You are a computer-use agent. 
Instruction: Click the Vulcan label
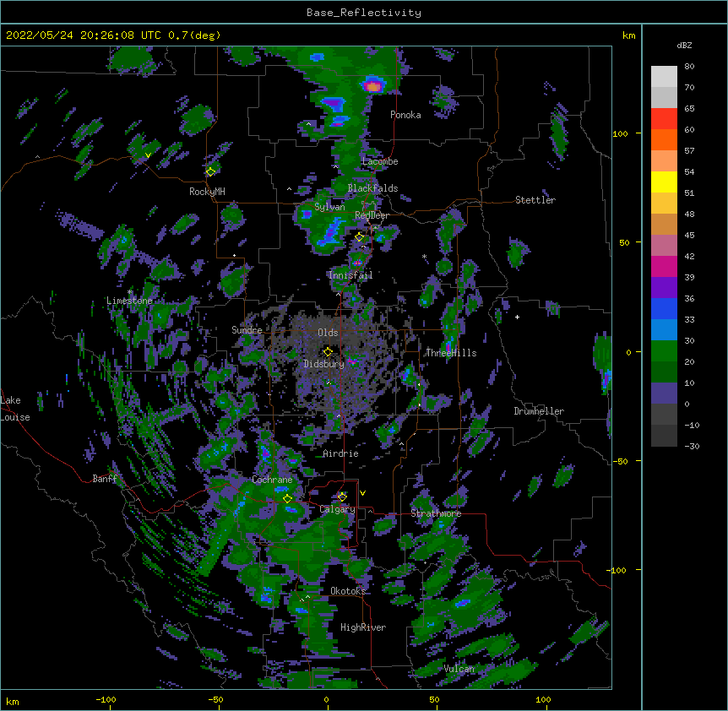[x=459, y=669]
